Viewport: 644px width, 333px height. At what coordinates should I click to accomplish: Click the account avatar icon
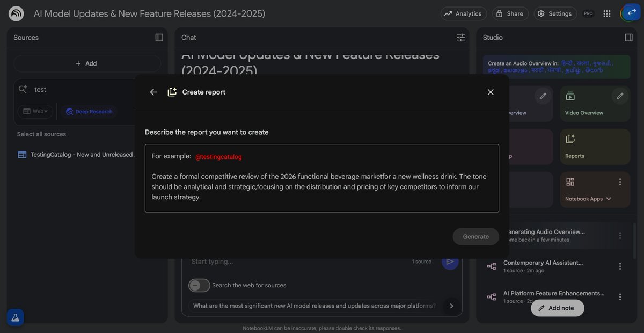coord(630,13)
